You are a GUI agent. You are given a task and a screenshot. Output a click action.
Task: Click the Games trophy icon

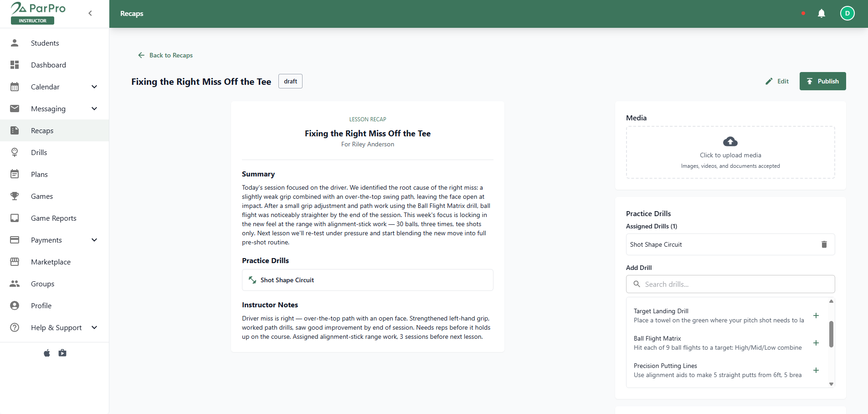[15, 196]
